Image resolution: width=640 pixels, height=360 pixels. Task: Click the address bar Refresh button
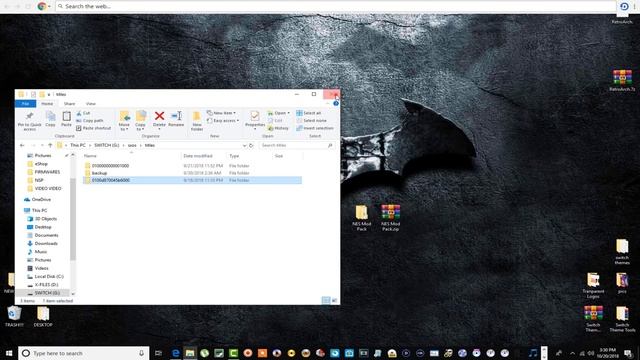click(251, 145)
